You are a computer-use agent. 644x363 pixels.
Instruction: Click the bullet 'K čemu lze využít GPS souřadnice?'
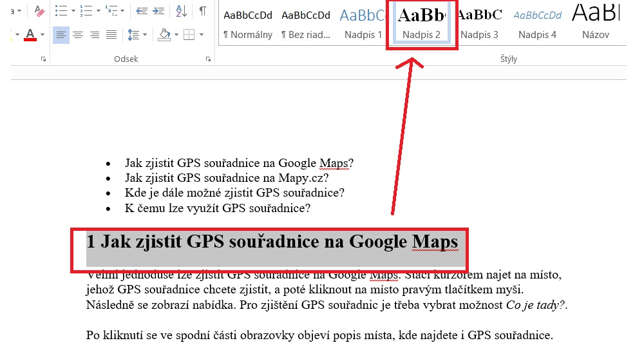click(x=218, y=208)
